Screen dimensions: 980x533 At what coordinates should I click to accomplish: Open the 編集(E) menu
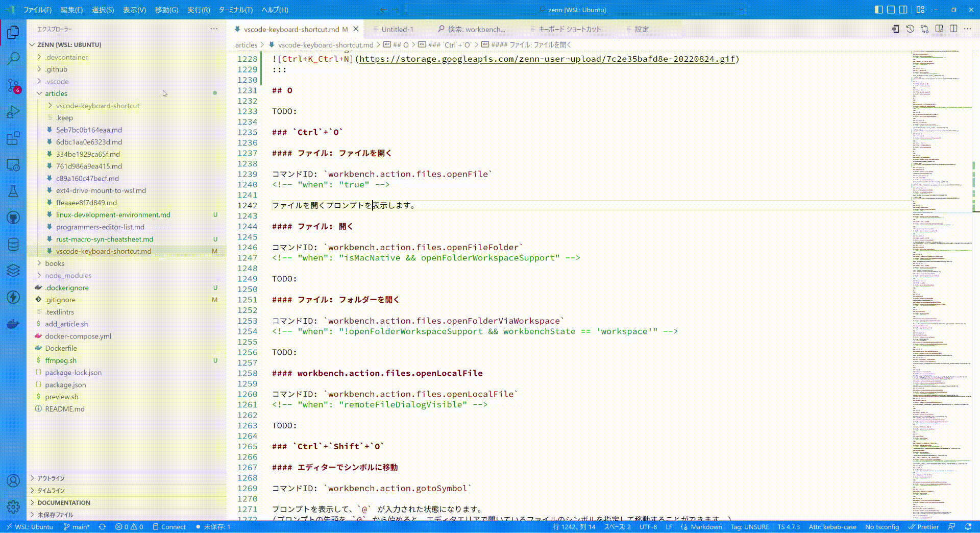click(x=71, y=10)
